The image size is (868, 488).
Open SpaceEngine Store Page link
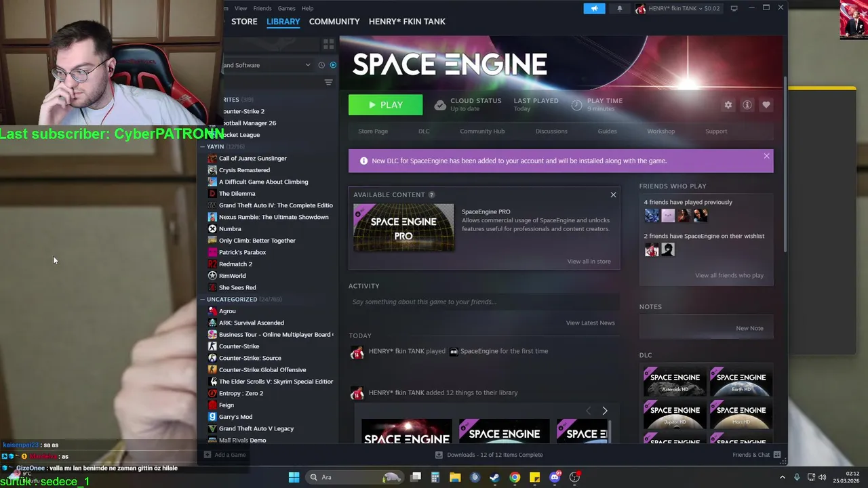(x=373, y=131)
